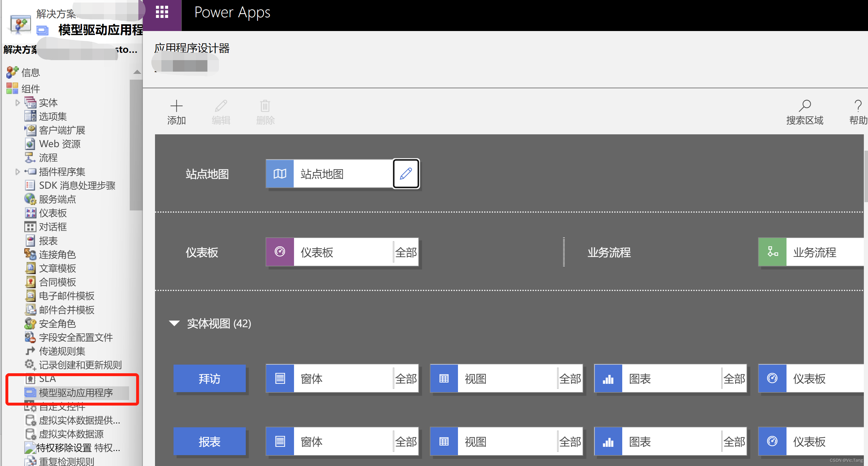Open the 全部 dropdown on the 拜访 窗体 tile
Image resolution: width=868 pixels, height=466 pixels.
[406, 378]
